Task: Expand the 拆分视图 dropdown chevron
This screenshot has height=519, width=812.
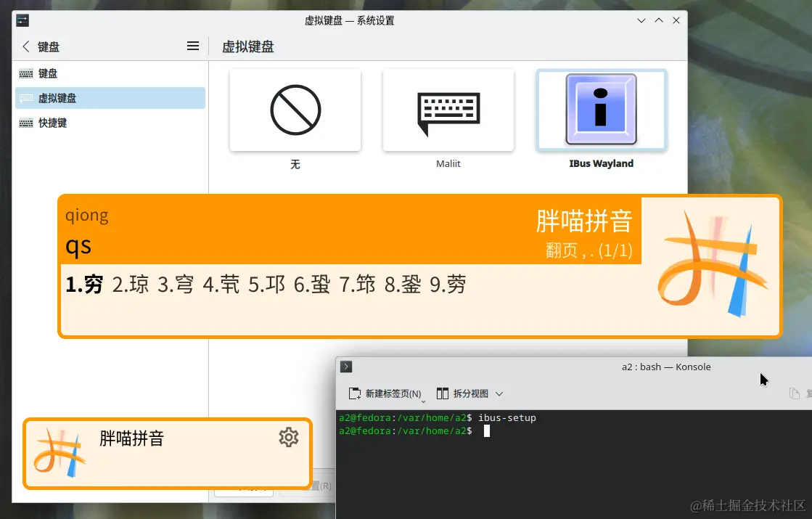Action: coord(499,393)
